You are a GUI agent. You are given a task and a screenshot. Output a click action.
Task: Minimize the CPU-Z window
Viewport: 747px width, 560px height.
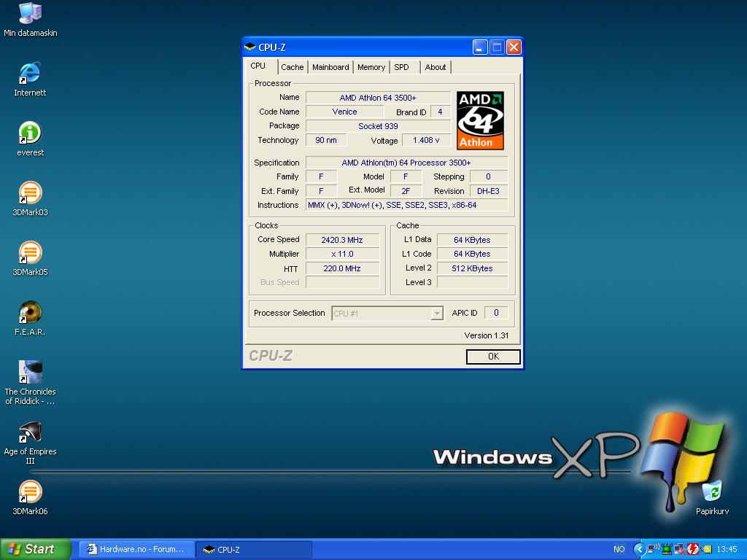(480, 47)
